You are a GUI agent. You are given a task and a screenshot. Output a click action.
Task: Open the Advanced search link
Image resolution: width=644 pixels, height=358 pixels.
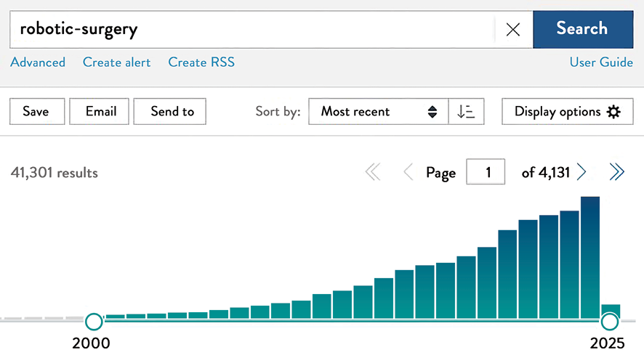click(38, 62)
